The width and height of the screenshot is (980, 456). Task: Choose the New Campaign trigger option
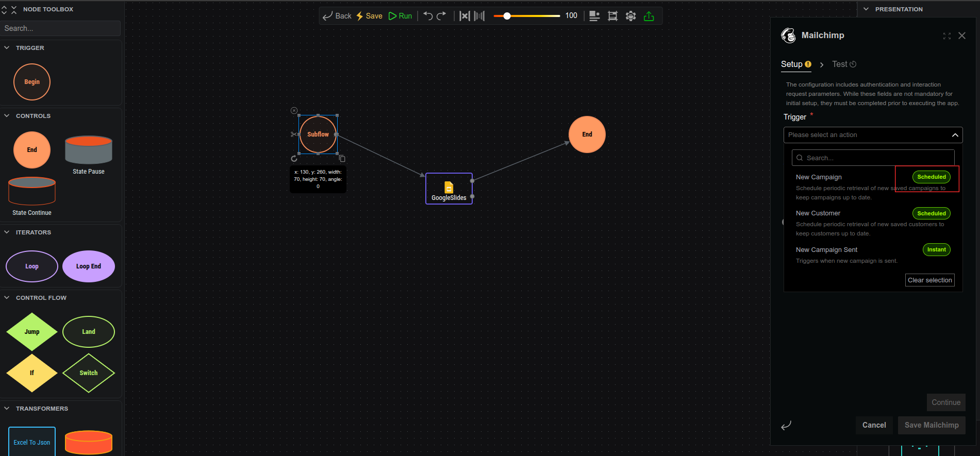(872, 187)
